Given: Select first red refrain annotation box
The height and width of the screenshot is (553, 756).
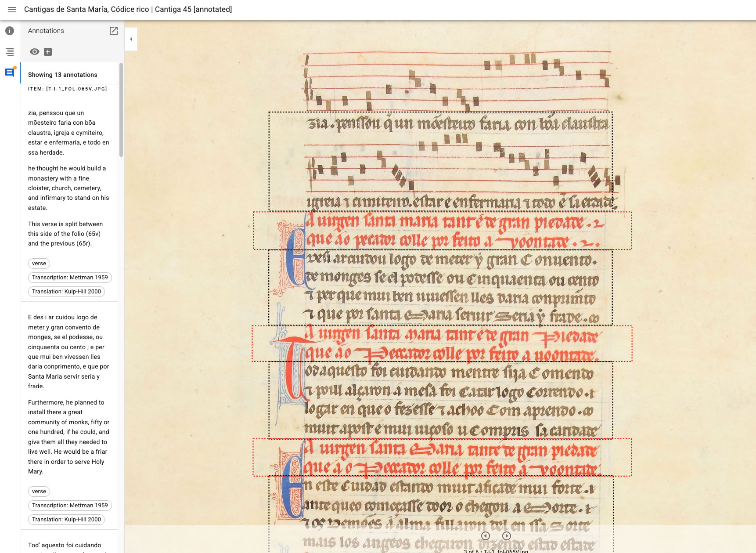Looking at the screenshot, I should click(x=442, y=231).
